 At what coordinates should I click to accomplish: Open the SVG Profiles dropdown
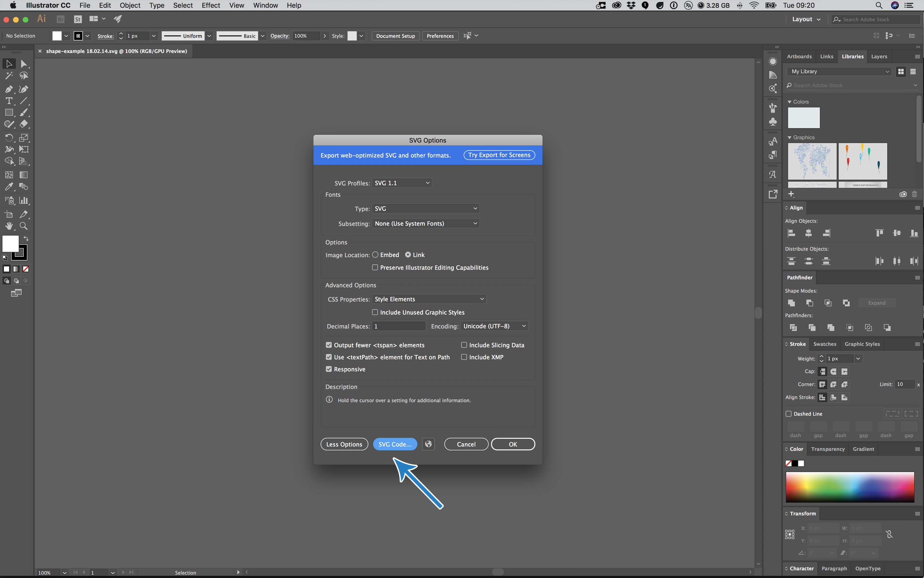tap(402, 183)
